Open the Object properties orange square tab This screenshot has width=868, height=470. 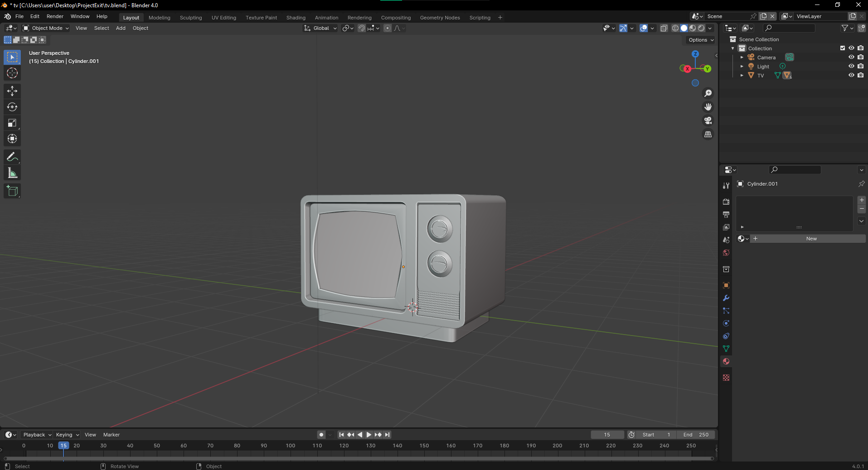[x=726, y=285]
